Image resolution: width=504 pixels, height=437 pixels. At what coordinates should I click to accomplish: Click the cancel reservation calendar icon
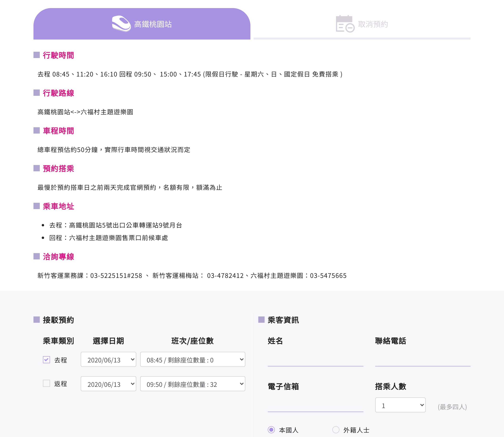tap(345, 24)
